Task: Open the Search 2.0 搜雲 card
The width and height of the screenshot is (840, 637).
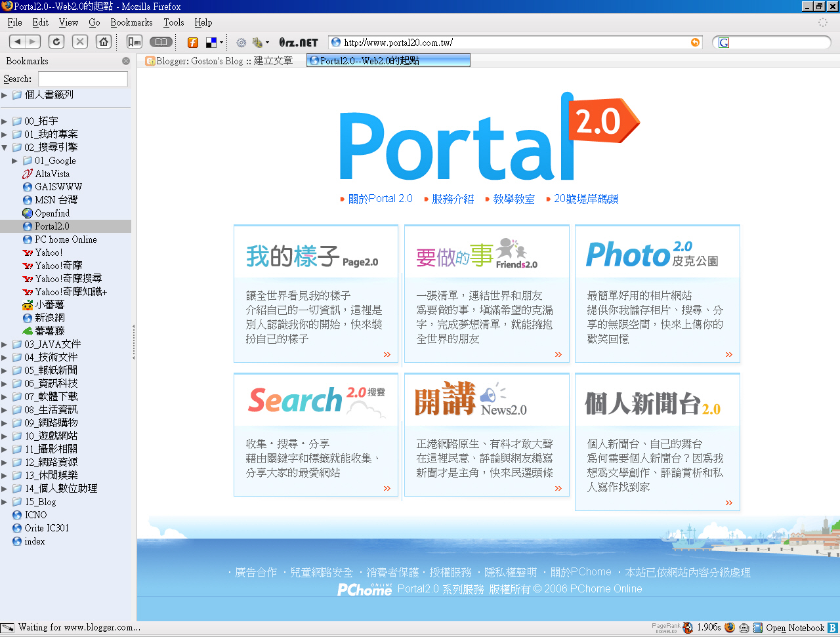Action: pos(316,435)
